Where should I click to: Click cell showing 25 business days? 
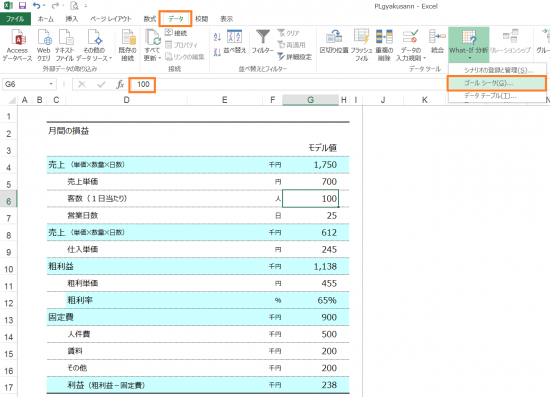(x=310, y=215)
